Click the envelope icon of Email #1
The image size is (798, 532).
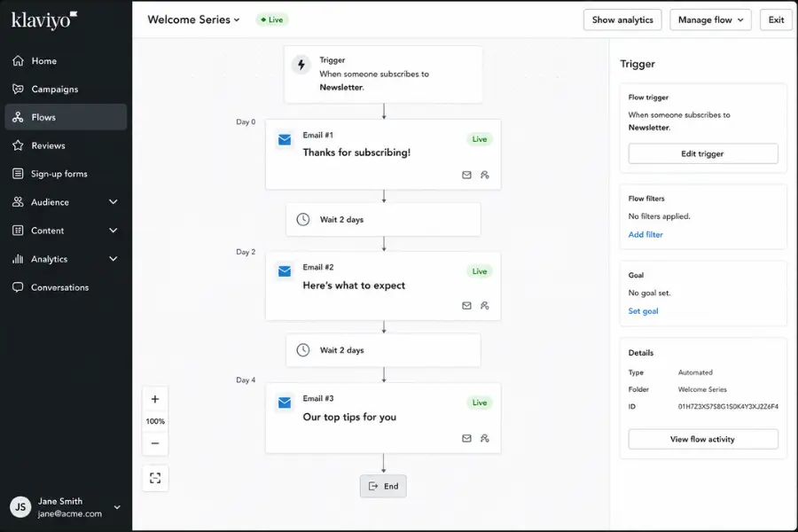[x=285, y=139]
